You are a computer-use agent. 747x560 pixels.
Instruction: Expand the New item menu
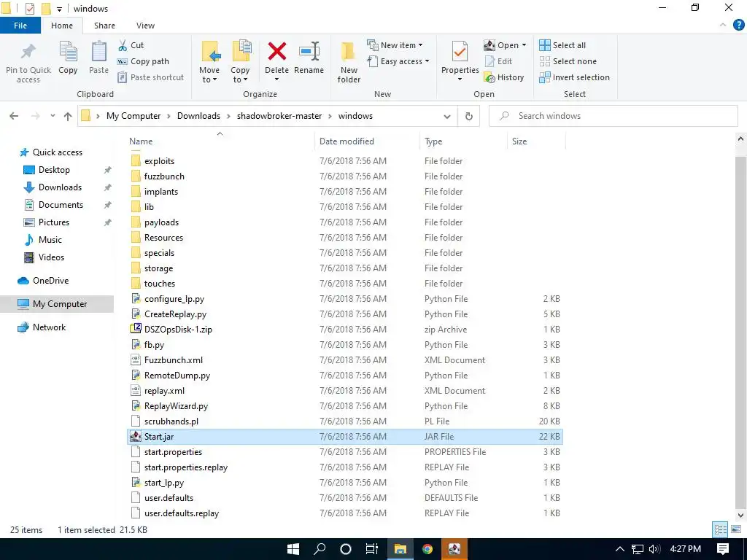click(395, 45)
